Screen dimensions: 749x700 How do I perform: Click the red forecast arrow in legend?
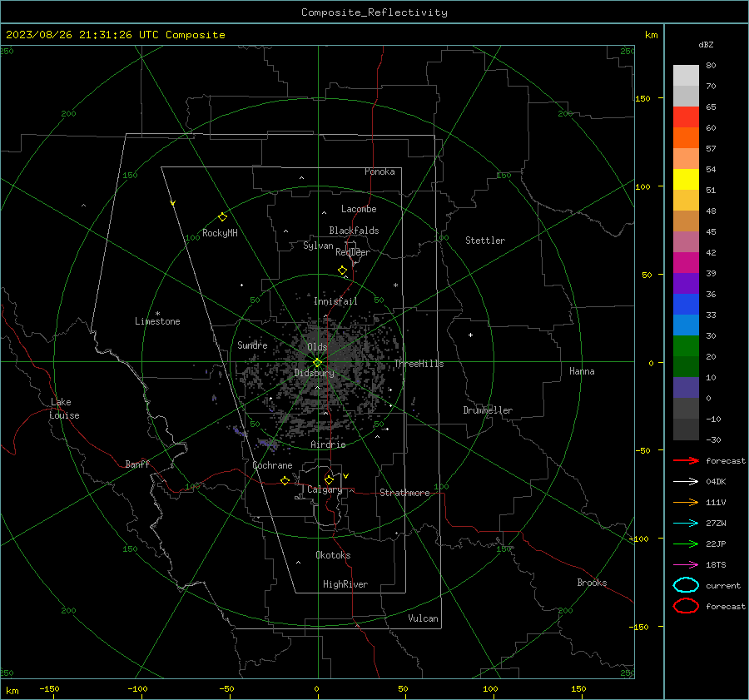point(686,460)
